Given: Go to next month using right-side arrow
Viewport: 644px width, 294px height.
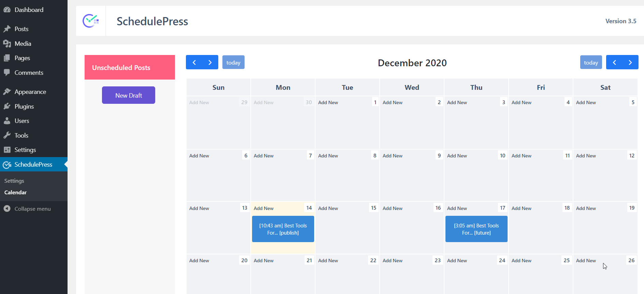Looking at the screenshot, I should click(630, 62).
